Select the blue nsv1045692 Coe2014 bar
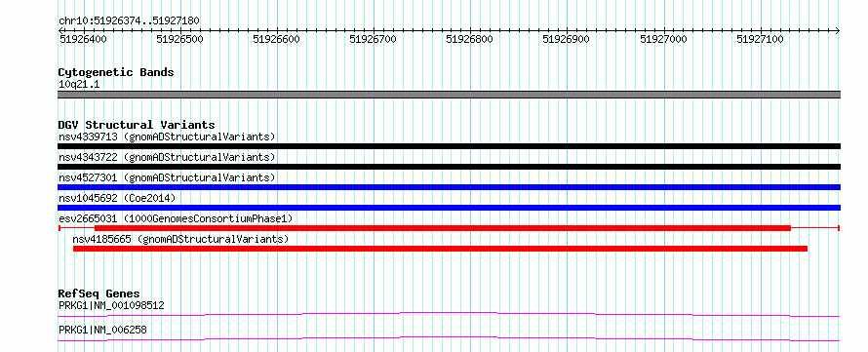Image resolution: width=868 pixels, height=352 pixels. coord(449,208)
